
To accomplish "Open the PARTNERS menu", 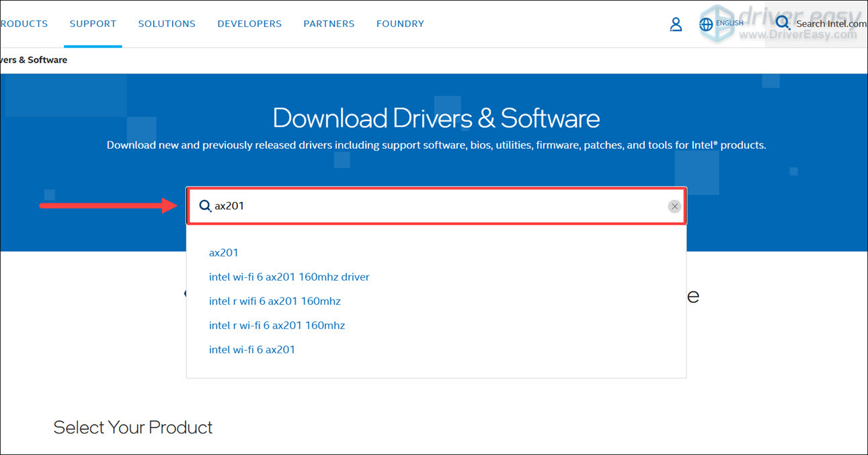I will tap(329, 24).
